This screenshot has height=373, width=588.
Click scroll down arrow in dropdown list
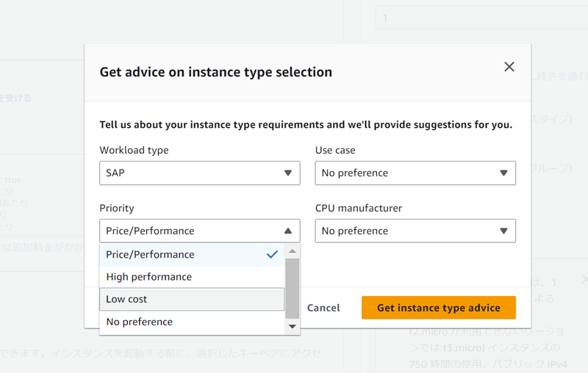(292, 327)
